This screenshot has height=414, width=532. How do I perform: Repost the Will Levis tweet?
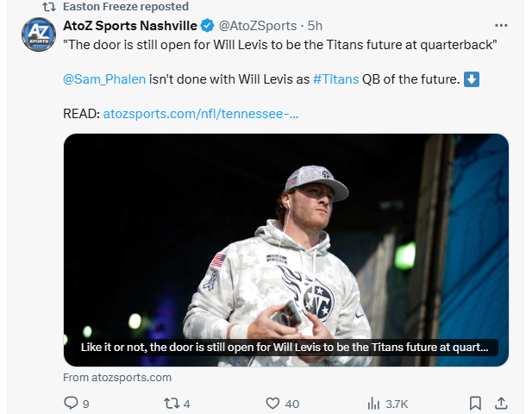(171, 403)
